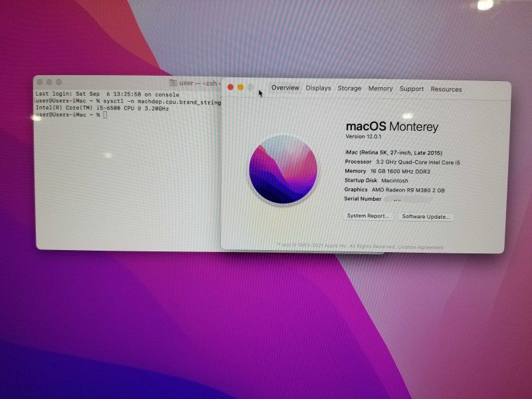
Task: Click the 'Serial Number' label
Action: (x=362, y=199)
